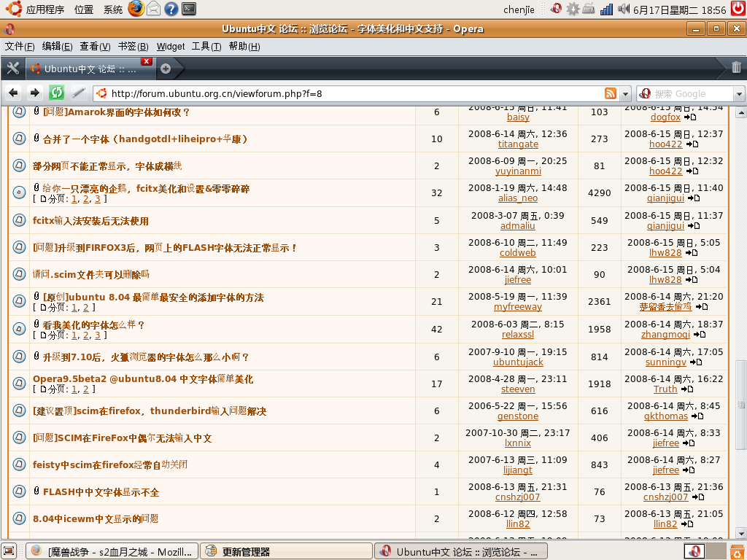This screenshot has width=747, height=560.
Task: Reload the page with the green icon
Action: [56, 93]
